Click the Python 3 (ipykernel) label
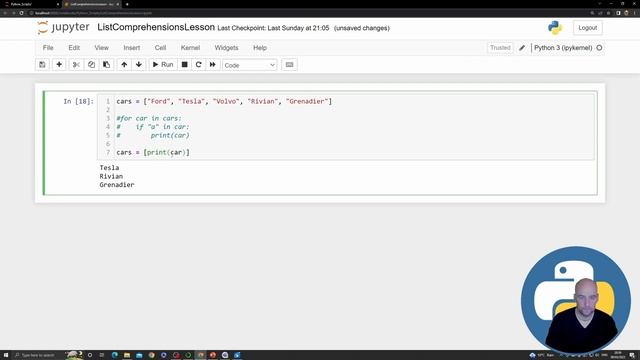 tap(563, 48)
